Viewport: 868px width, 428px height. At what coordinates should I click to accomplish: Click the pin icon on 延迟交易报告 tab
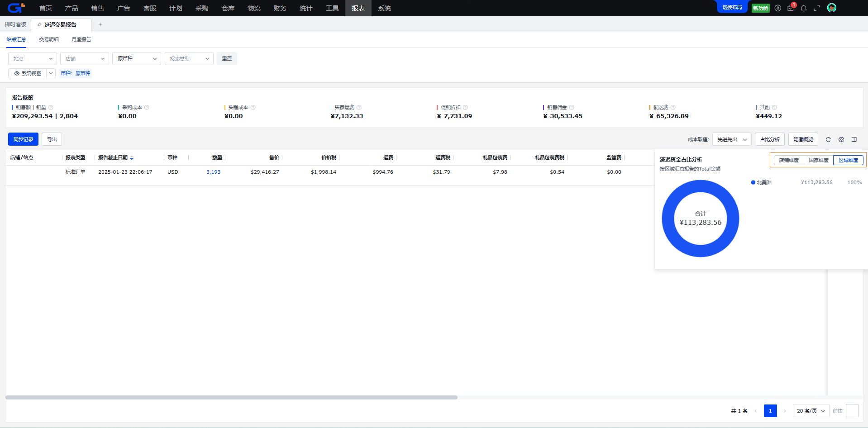(39, 25)
